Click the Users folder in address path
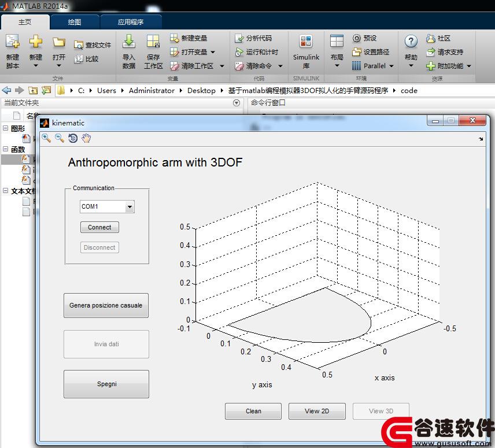The width and height of the screenshot is (495, 448). [x=107, y=91]
